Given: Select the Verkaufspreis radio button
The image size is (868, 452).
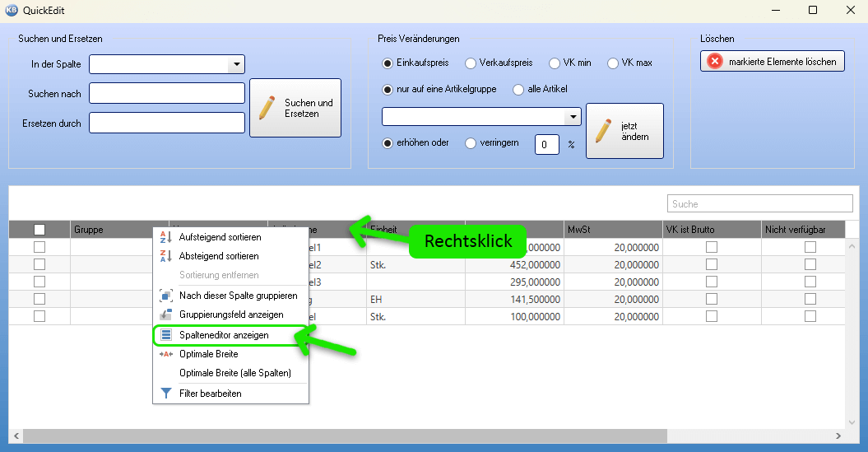Looking at the screenshot, I should (x=471, y=63).
